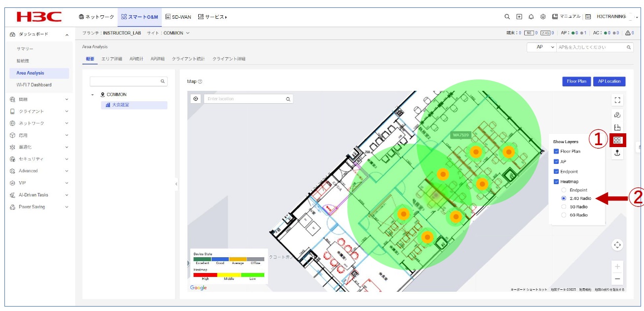Toggle the Endpoint layer checkbox
The width and height of the screenshot is (644, 311).
tap(557, 171)
